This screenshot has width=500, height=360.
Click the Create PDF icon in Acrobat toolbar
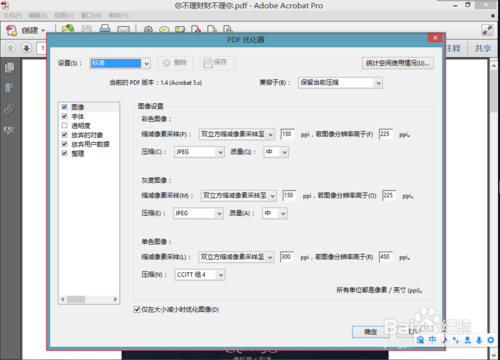(11, 31)
